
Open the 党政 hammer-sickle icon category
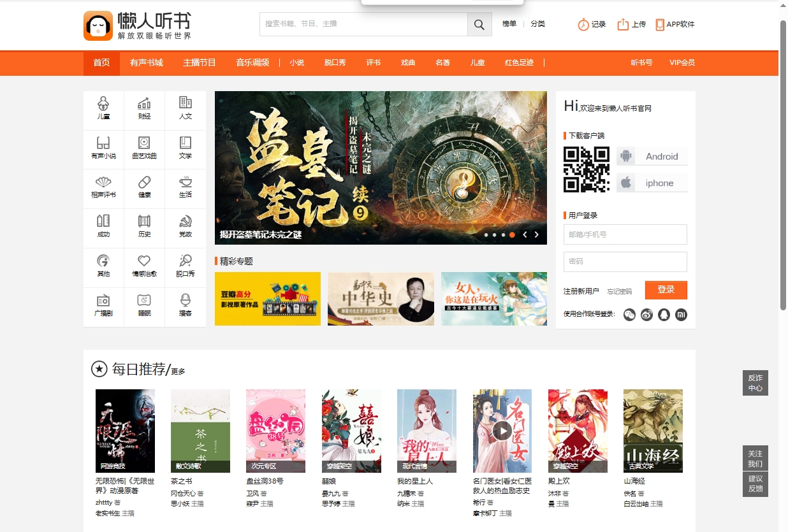tap(186, 226)
